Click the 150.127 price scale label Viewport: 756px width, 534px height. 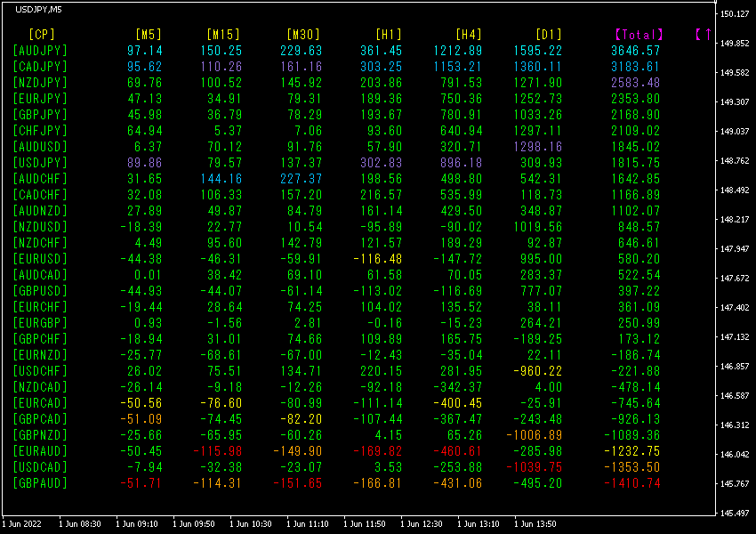pos(735,14)
